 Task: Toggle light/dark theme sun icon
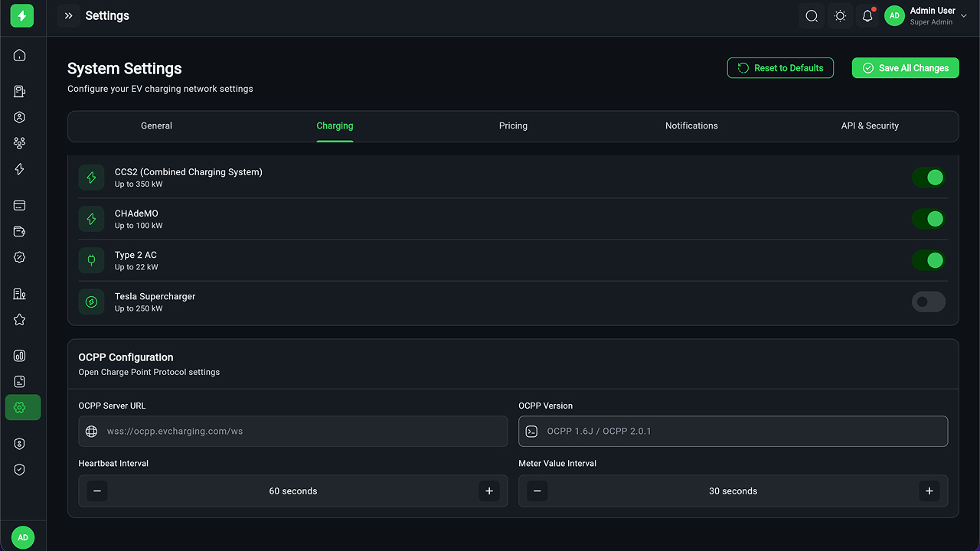click(840, 16)
